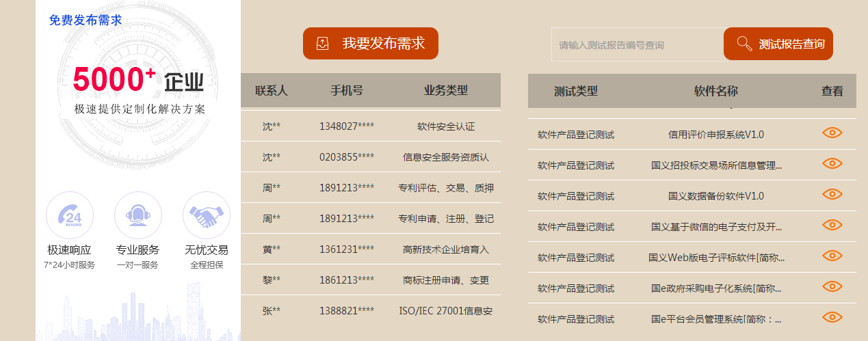View 国义Web版电子评标软件 report eye icon

832,256
